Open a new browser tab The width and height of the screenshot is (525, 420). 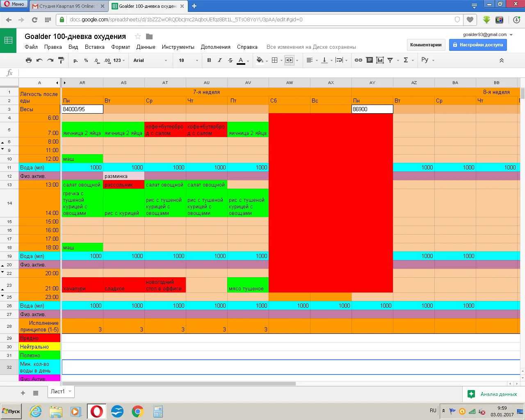click(x=194, y=6)
